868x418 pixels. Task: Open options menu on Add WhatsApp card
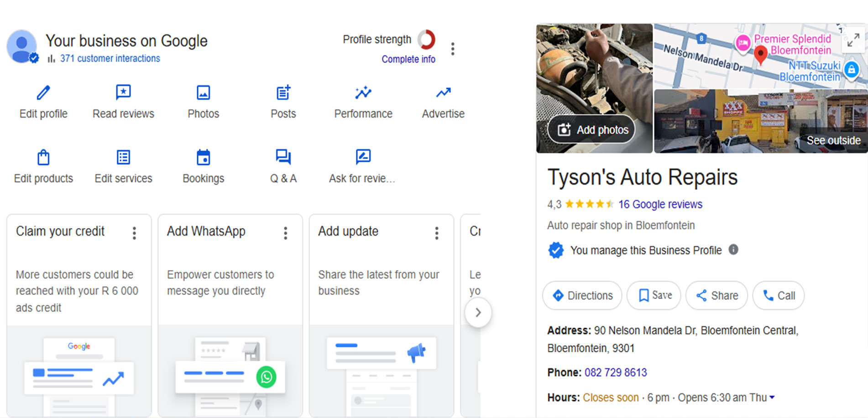click(286, 233)
